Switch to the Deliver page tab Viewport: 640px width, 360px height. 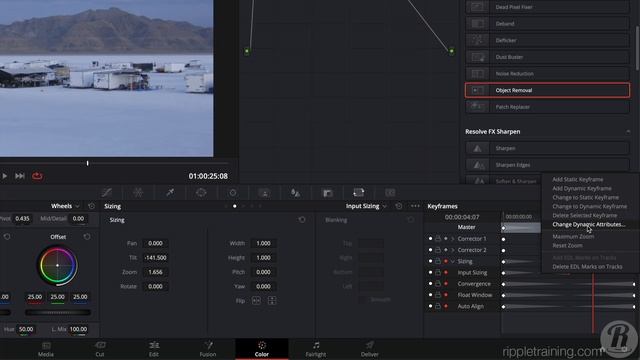(369, 349)
